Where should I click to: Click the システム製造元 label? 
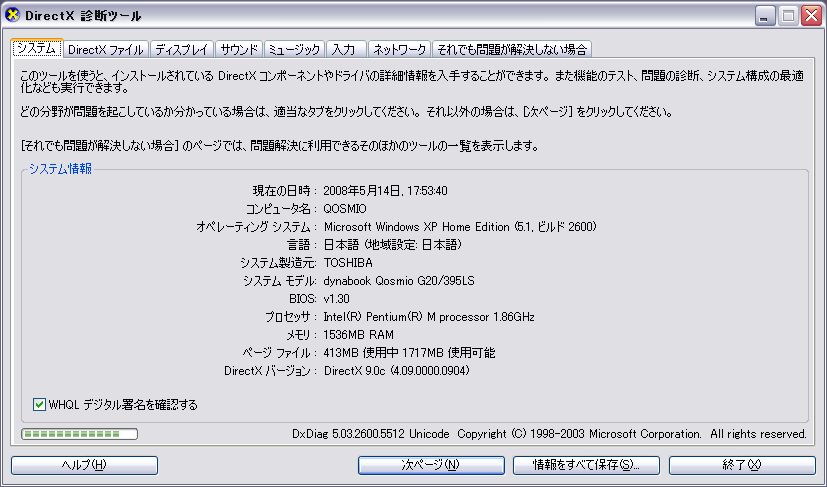coord(278,263)
